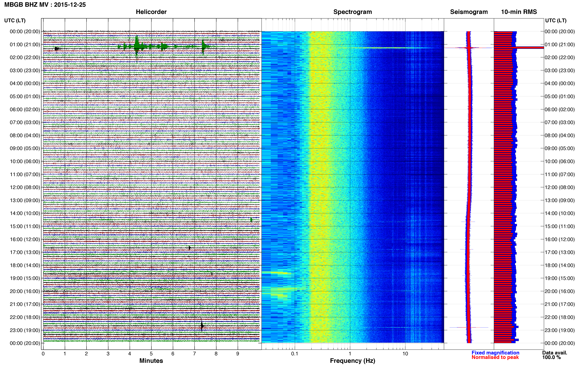Click left time label 19:00 (15:00)
Screen dimensions: 588x368
[25, 278]
